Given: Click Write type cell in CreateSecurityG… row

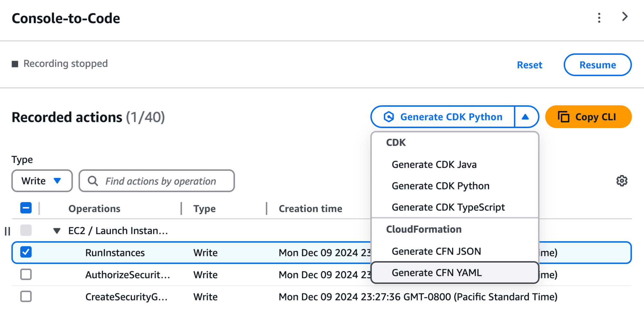Looking at the screenshot, I should [x=205, y=297].
